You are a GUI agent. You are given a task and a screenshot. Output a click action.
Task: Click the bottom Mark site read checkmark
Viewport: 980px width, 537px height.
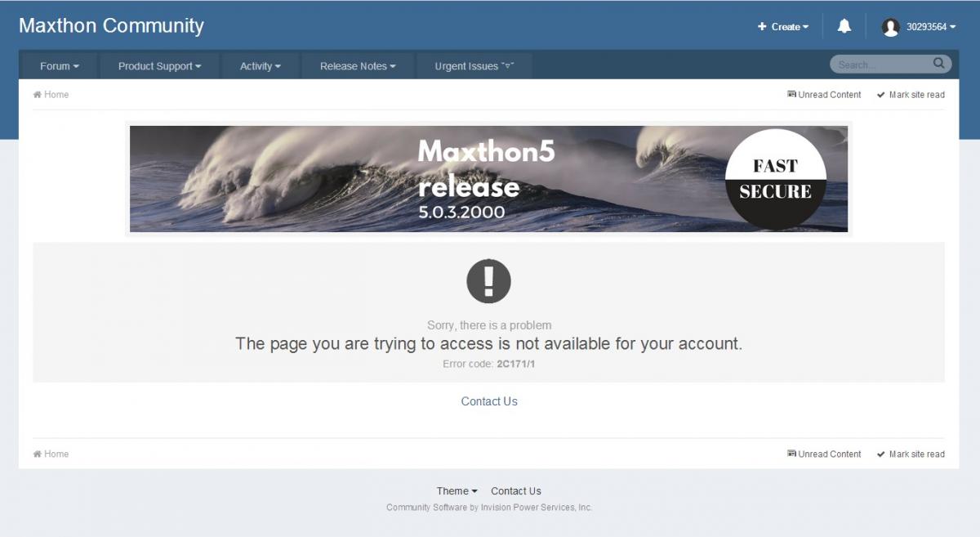click(x=881, y=454)
